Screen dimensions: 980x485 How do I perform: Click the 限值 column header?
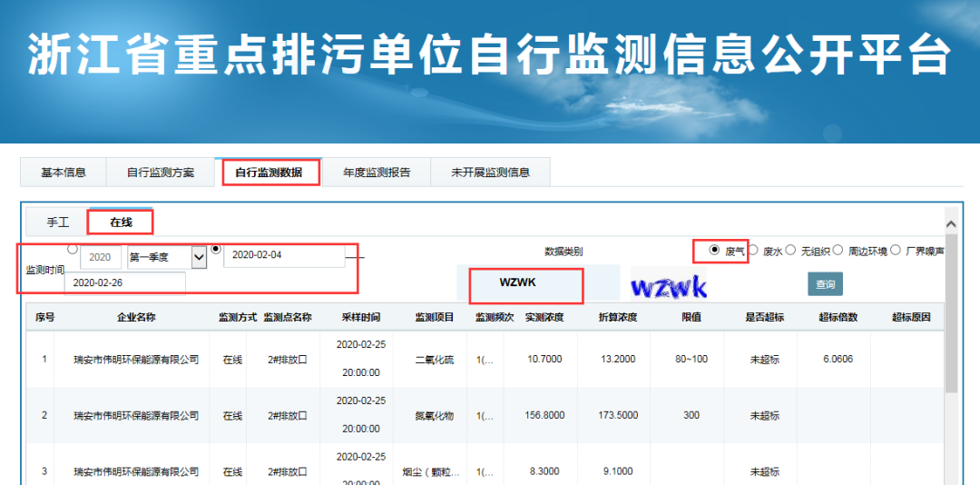pos(691,317)
